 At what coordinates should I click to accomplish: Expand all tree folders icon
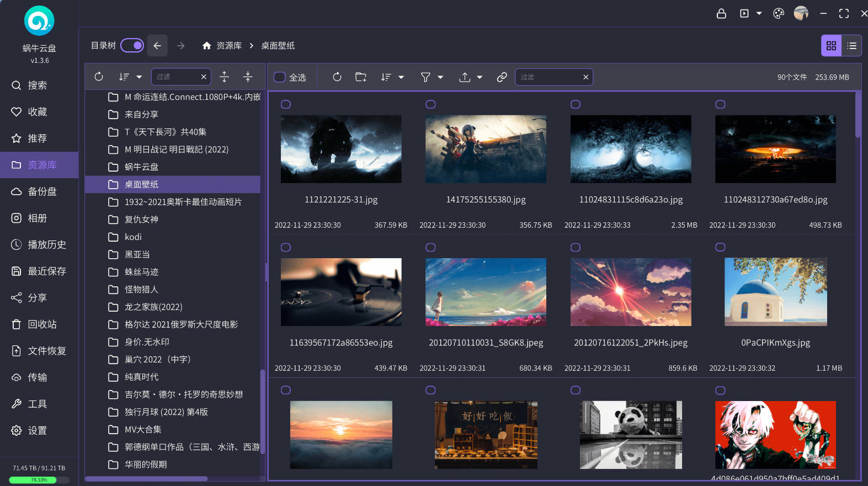pyautogui.click(x=224, y=77)
